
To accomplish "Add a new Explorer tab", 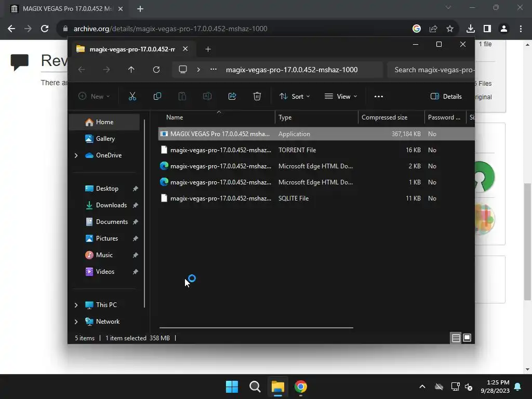I will (208, 49).
